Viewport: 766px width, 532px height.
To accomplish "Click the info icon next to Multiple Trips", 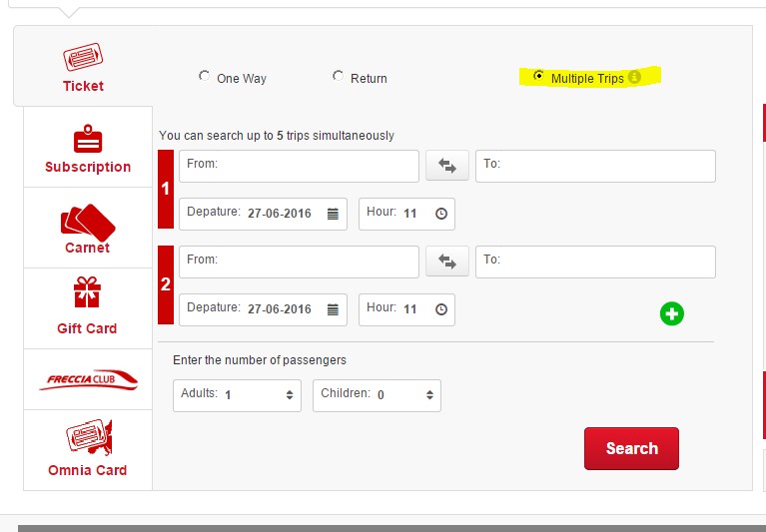I will pyautogui.click(x=634, y=78).
